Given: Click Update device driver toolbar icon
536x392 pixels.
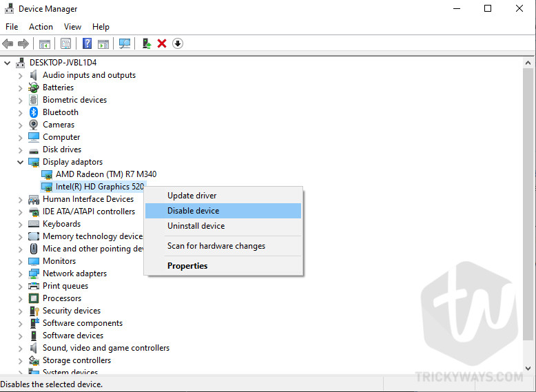Looking at the screenshot, I should tap(147, 43).
